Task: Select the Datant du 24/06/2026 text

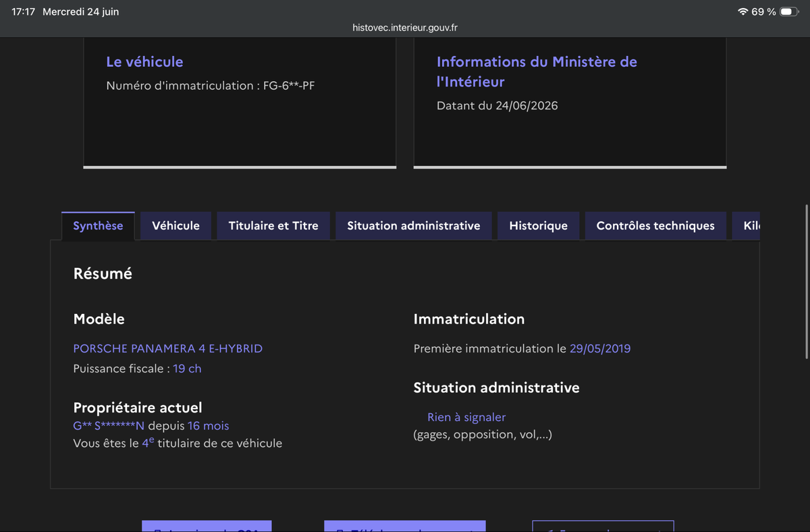Action: coord(497,105)
